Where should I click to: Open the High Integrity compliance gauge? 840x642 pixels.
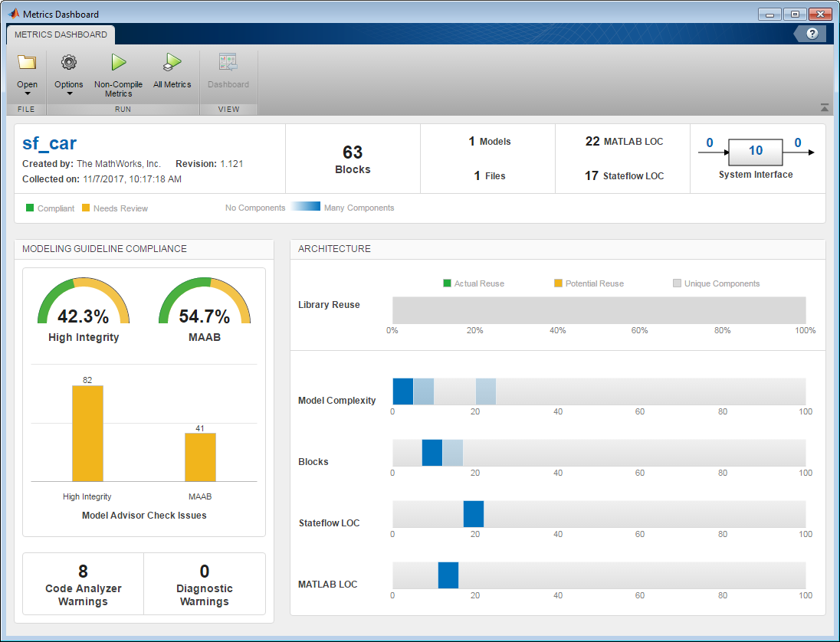coord(84,310)
